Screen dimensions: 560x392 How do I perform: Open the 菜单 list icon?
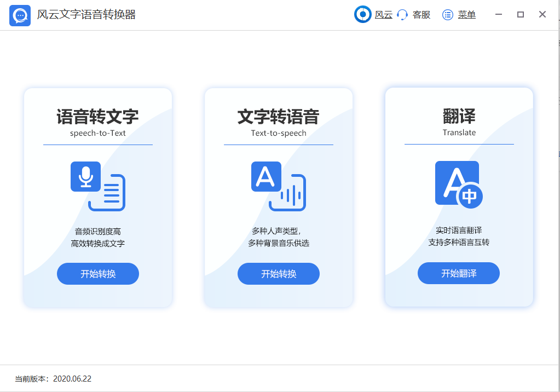pyautogui.click(x=447, y=15)
